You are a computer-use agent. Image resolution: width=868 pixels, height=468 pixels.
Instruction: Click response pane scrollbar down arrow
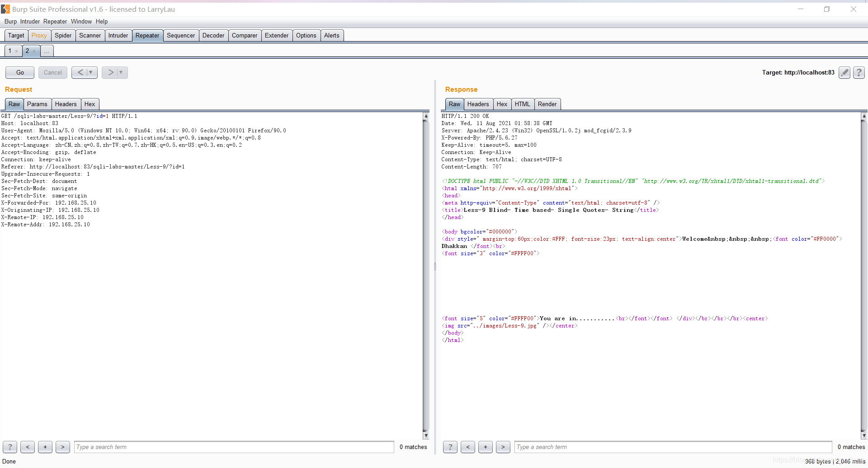(x=864, y=436)
